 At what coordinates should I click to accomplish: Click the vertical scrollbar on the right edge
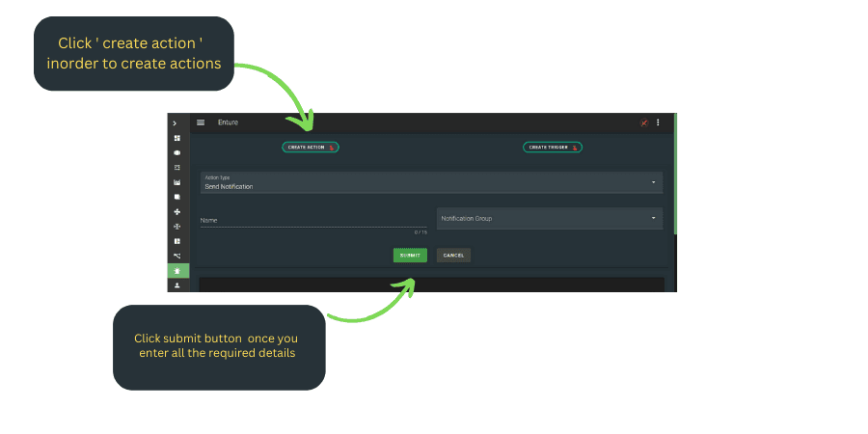tap(675, 174)
